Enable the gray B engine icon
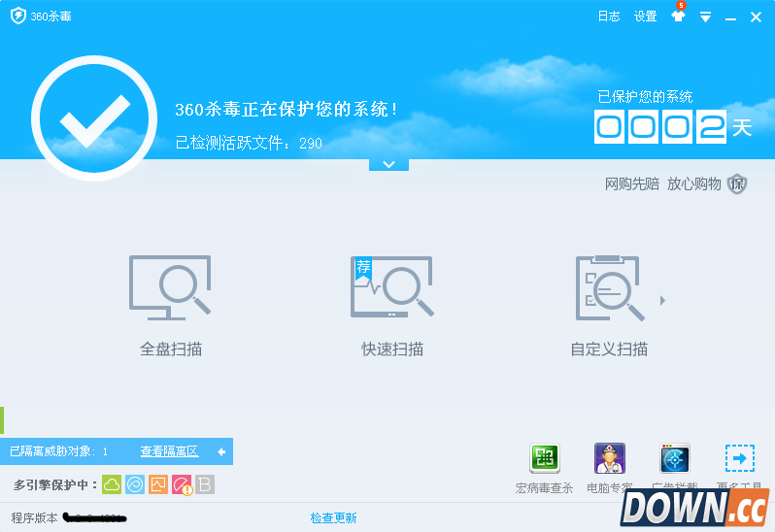This screenshot has height=532, width=775. tap(205, 484)
